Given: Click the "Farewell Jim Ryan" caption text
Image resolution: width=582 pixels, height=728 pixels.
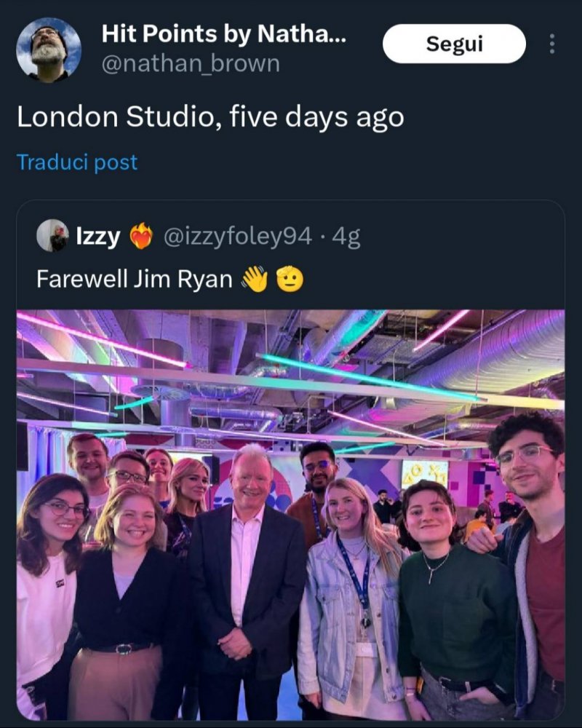Looking at the screenshot, I should [134, 279].
